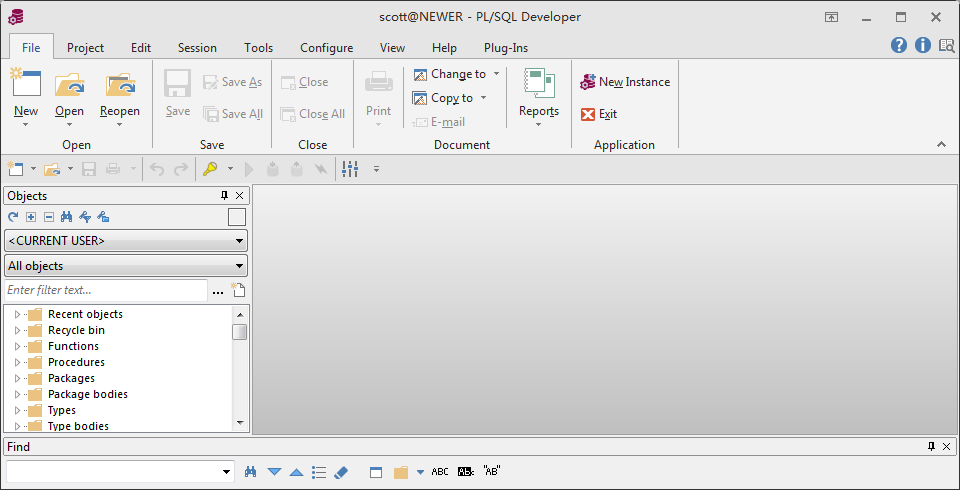This screenshot has height=490, width=960.
Task: Click the Preferences sliders toolbar icon
Action: coord(350,168)
